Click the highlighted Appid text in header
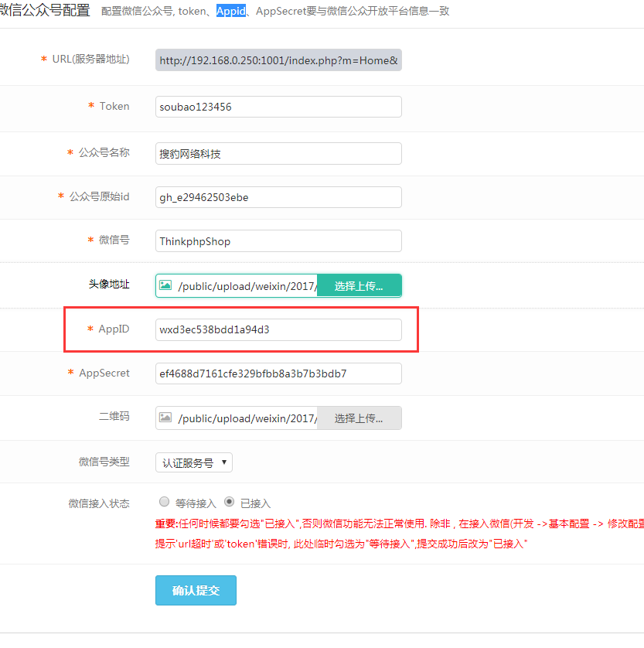Screen dimensions: 644x648 (230, 11)
